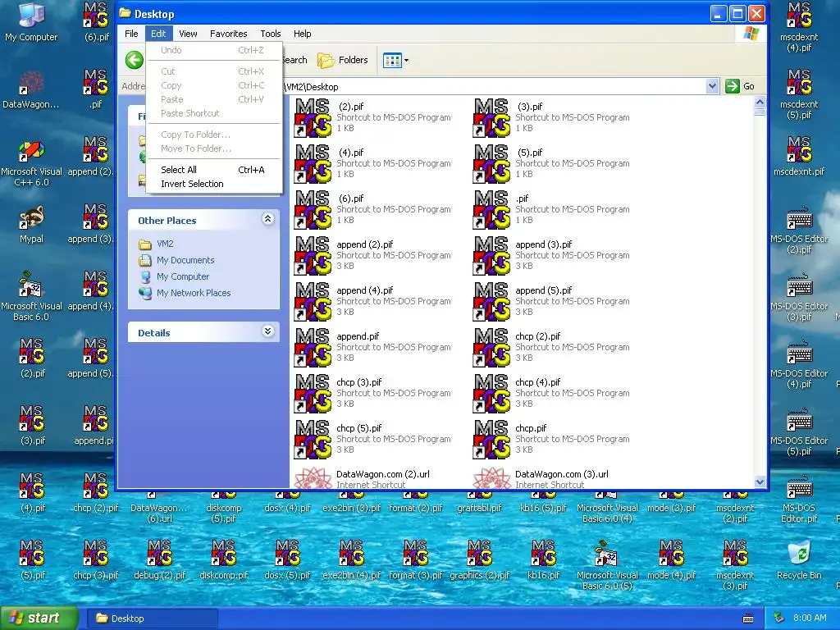Open the Folders toolbar button
Image resolution: width=840 pixels, height=630 pixels.
coord(343,60)
